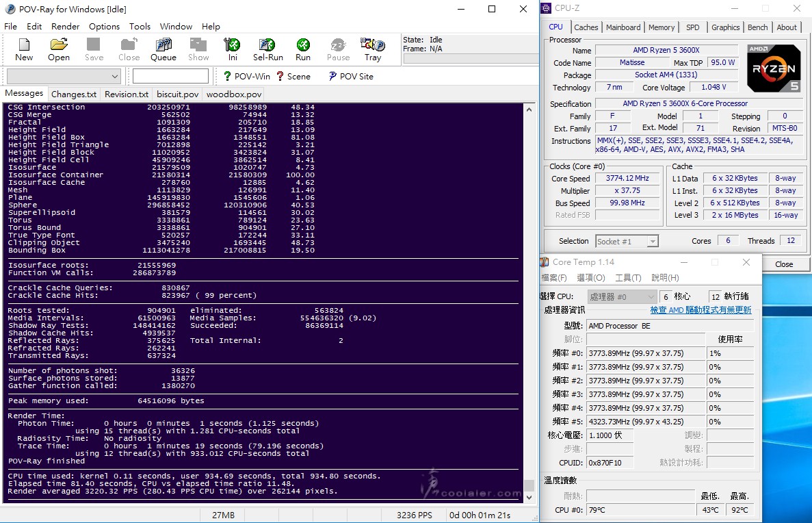
Task: Open the Edit menu in POV-Ray
Action: [34, 27]
